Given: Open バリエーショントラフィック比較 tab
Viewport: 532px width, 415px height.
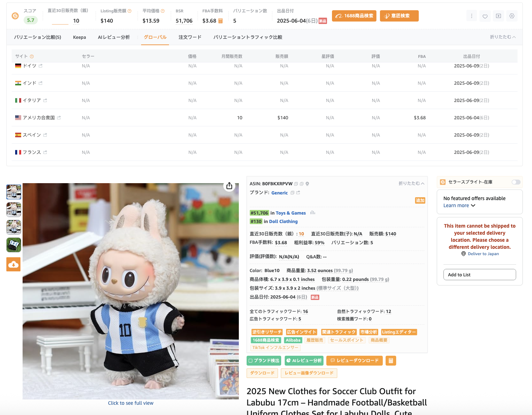Looking at the screenshot, I should pos(248,37).
